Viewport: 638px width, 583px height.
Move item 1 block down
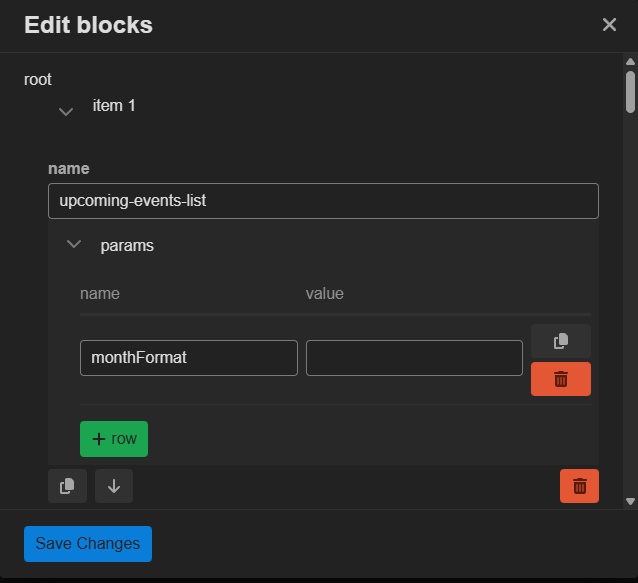[114, 486]
